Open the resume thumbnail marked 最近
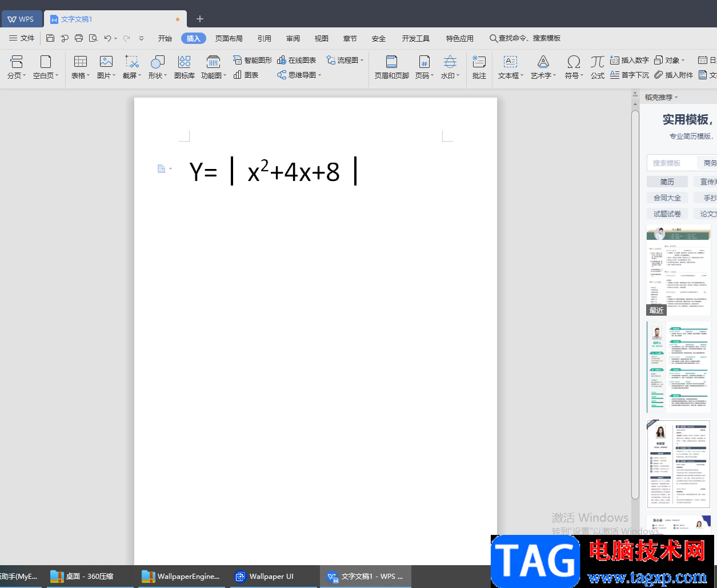The height and width of the screenshot is (588, 717). tap(679, 270)
